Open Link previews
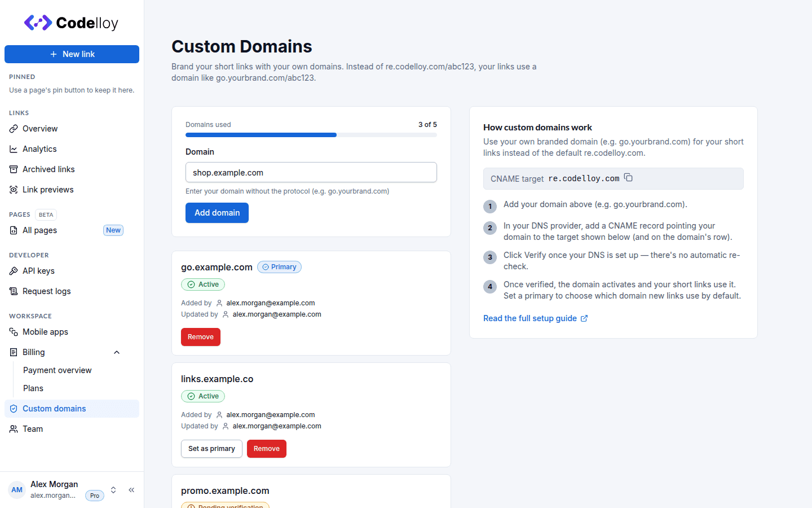812x508 pixels. [72, 190]
